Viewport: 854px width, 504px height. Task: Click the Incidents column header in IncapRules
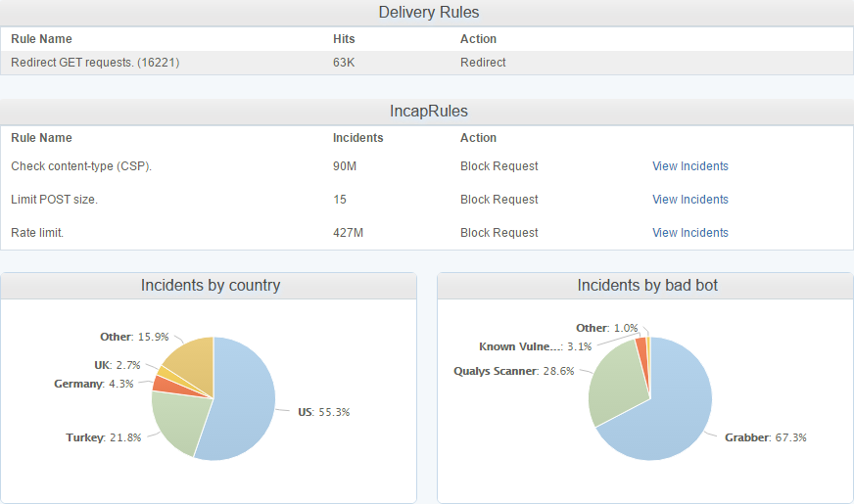[357, 138]
